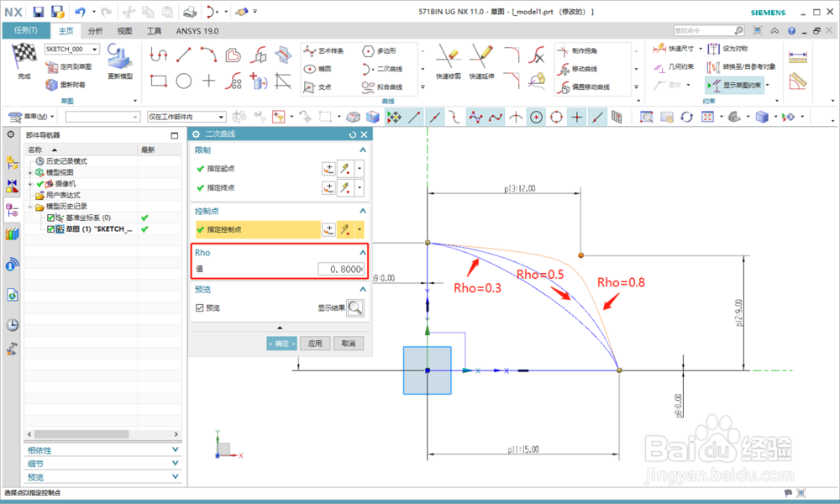Collapse the Rho section

click(363, 252)
